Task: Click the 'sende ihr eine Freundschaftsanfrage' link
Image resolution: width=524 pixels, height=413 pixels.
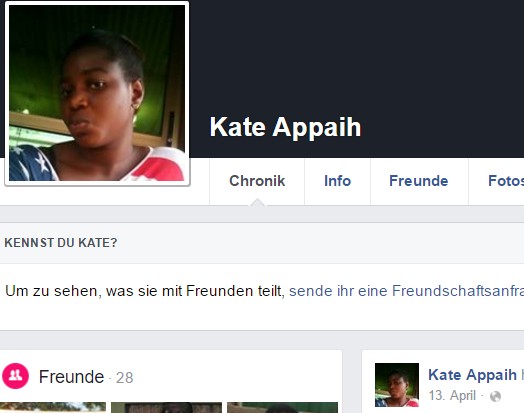Action: tap(406, 291)
